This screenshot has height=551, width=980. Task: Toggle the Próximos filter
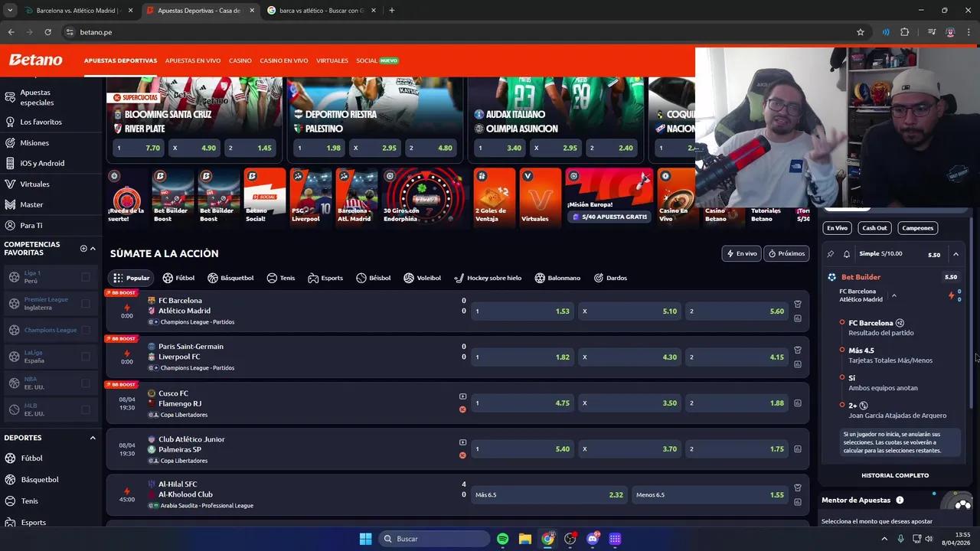(x=786, y=253)
